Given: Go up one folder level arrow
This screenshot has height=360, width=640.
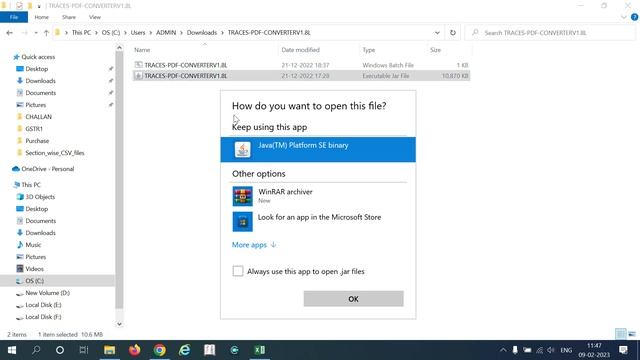Looking at the screenshot, I should tap(46, 33).
